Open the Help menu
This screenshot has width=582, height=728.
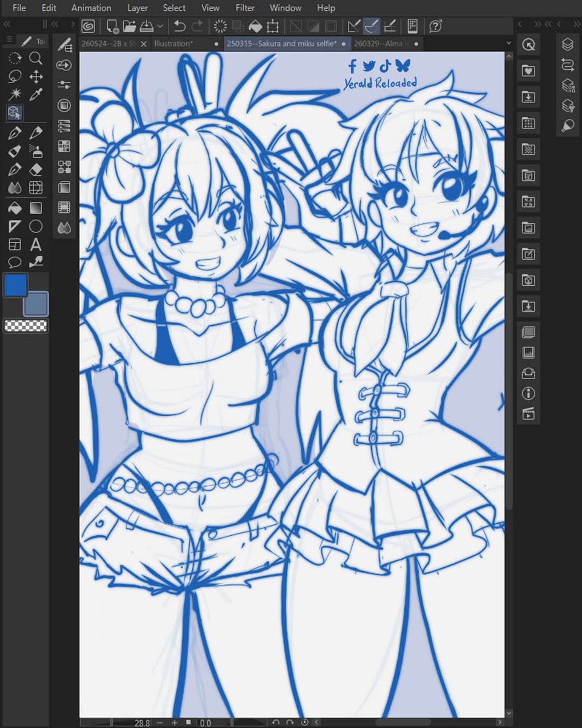coord(326,8)
